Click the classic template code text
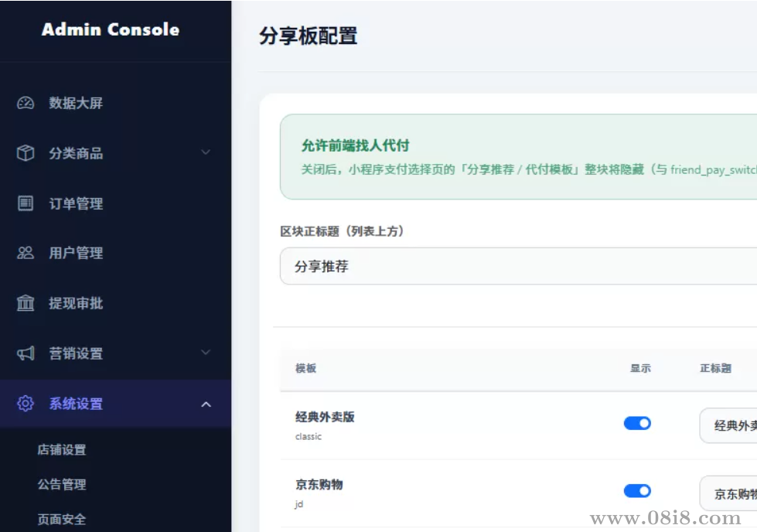757x532 pixels. tap(309, 436)
